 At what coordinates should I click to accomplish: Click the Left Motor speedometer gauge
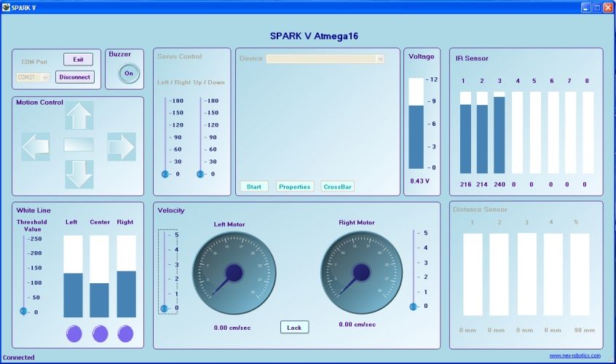(234, 273)
